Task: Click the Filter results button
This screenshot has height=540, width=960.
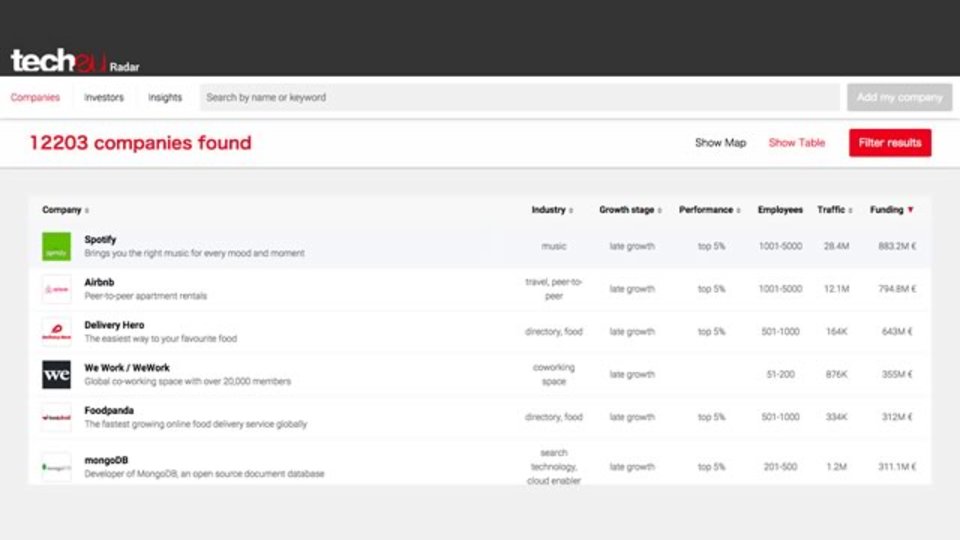Action: 890,143
